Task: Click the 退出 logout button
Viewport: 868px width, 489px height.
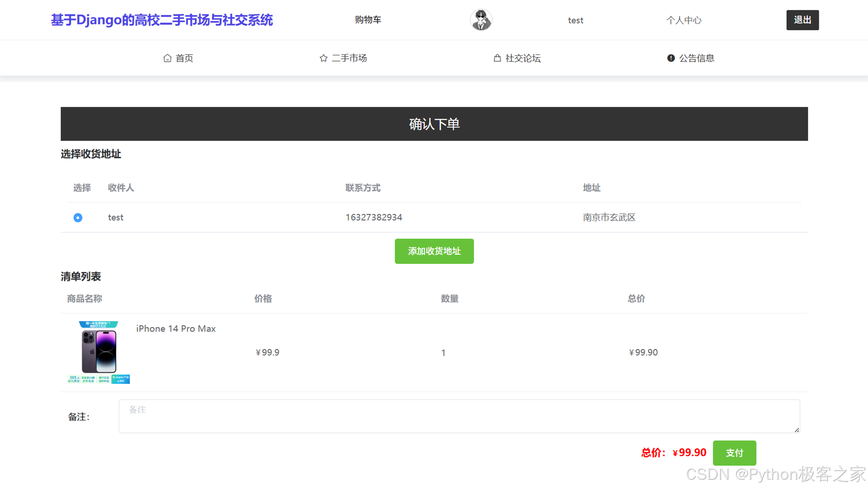Action: tap(802, 20)
